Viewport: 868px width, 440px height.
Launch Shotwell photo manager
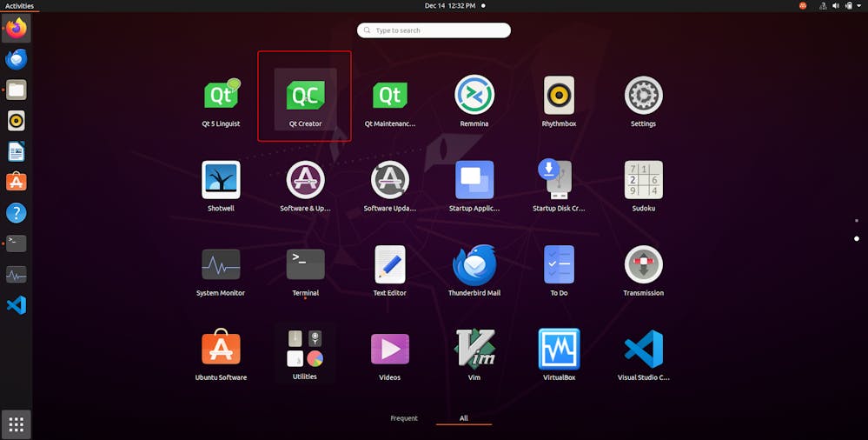coord(221,187)
